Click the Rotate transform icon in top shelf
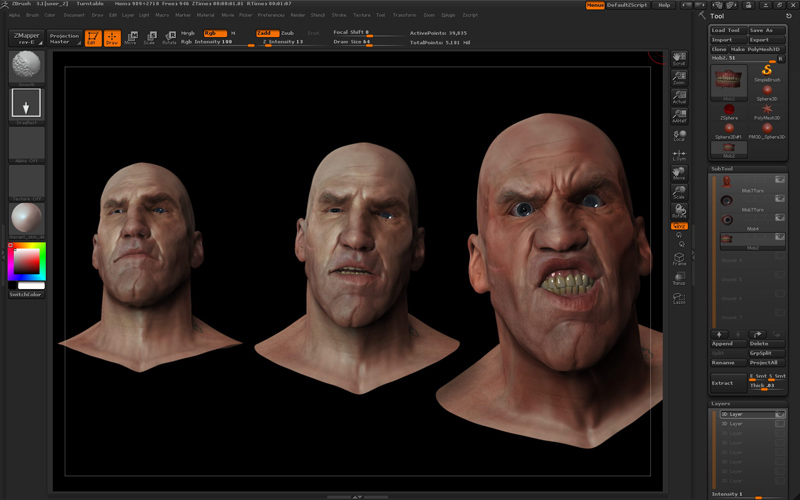 169,38
